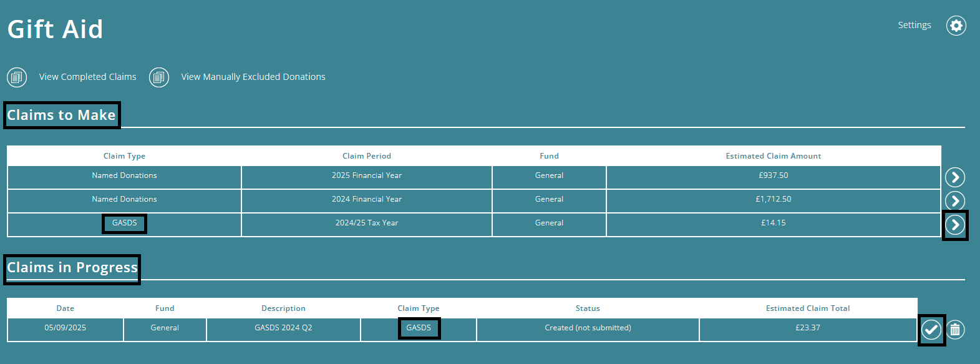This screenshot has height=364, width=980.
Task: Click the Estimated Claim Amount column header
Action: (774, 156)
